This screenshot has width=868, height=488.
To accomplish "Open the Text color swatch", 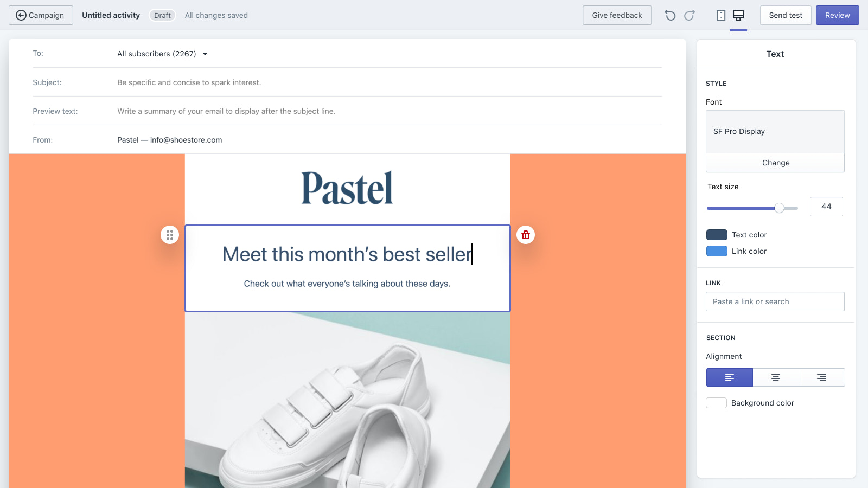I will pyautogui.click(x=717, y=235).
